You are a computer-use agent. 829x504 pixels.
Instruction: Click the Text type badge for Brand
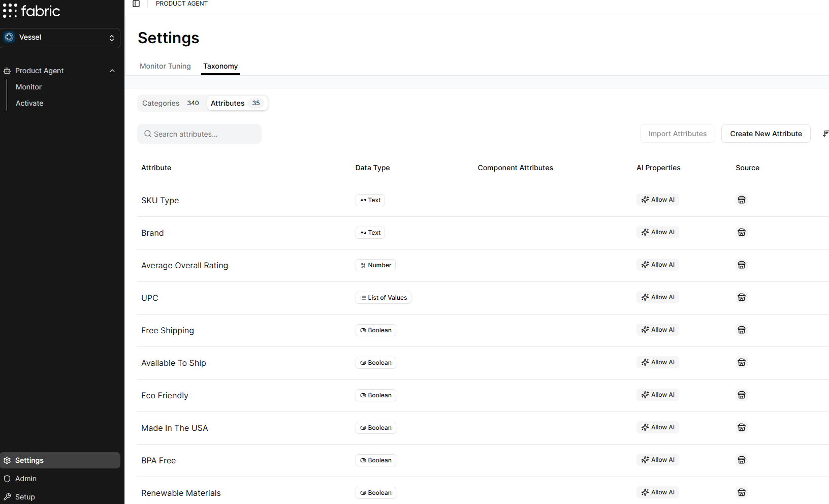[x=370, y=233]
